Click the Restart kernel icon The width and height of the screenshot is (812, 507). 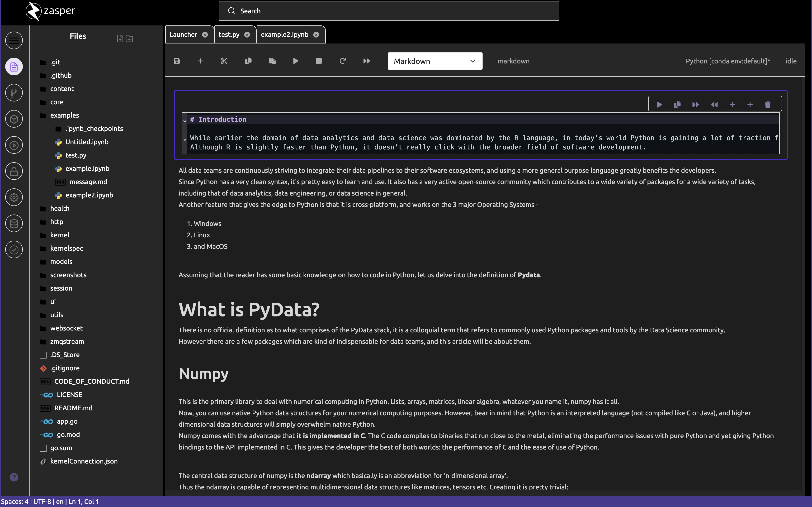(343, 61)
